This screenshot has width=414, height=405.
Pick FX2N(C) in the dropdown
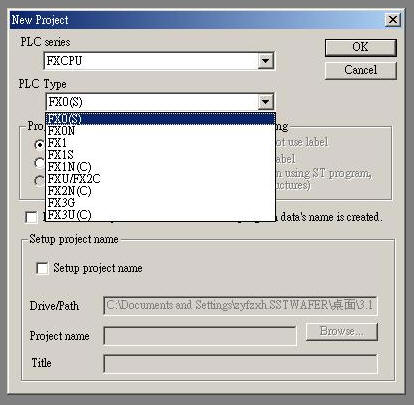coord(160,191)
